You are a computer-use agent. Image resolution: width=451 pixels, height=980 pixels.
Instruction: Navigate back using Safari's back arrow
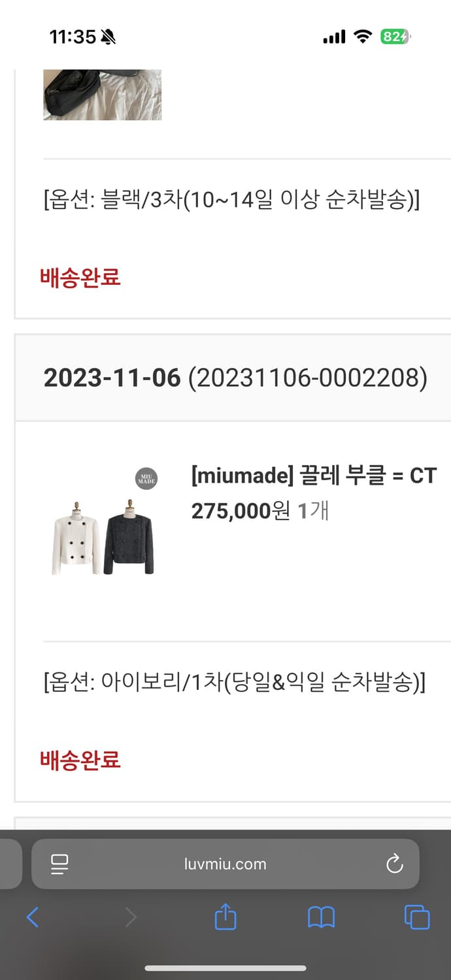pyautogui.click(x=33, y=917)
